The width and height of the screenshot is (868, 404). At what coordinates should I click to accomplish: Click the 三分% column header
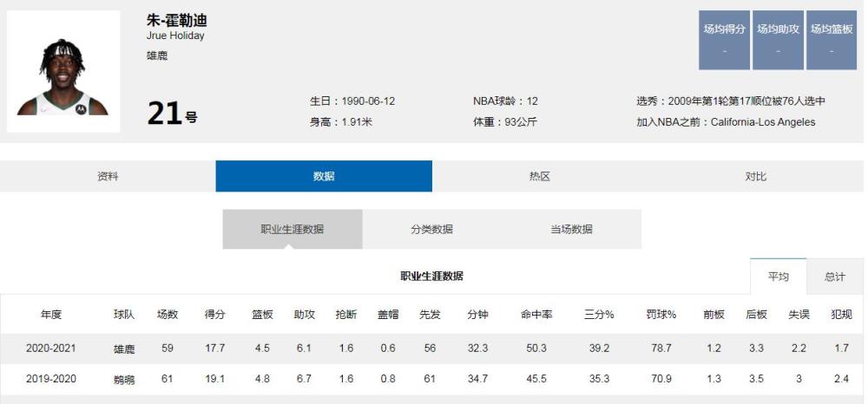(599, 315)
